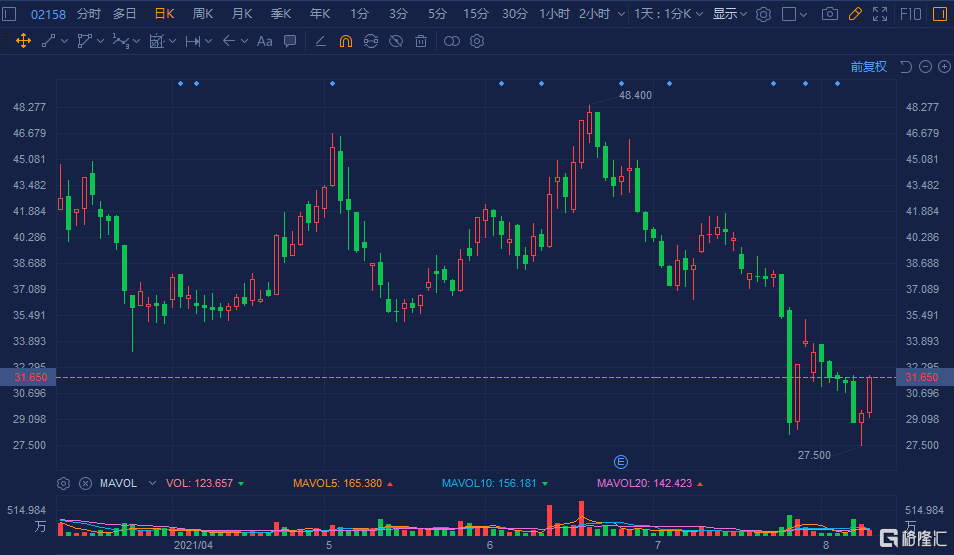
Task: Expand more time periods after 2小时
Action: (621, 14)
